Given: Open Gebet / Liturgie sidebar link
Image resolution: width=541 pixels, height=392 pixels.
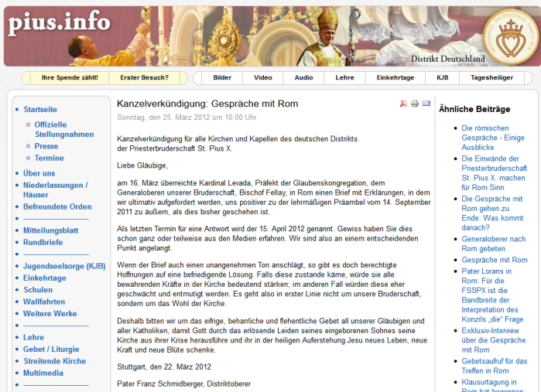Looking at the screenshot, I should 51,349.
